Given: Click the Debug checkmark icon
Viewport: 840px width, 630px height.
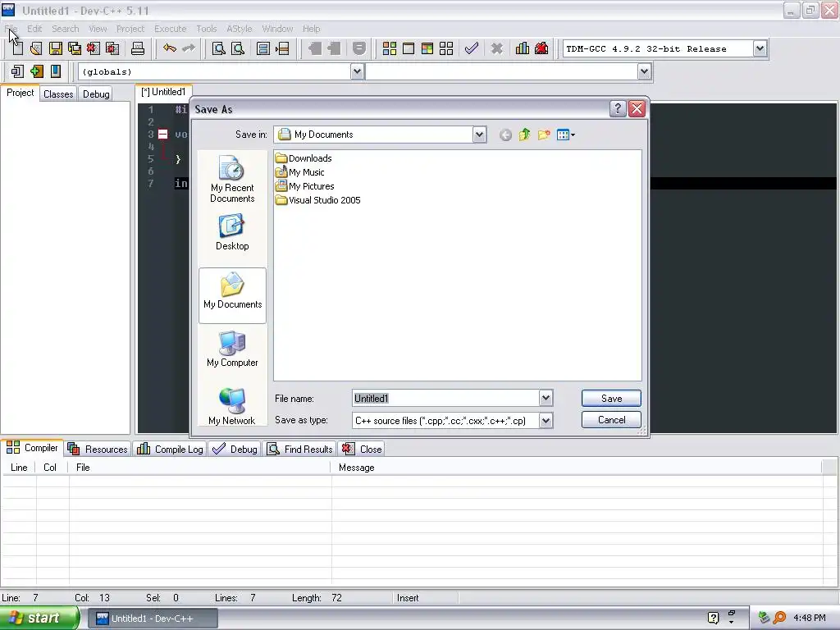Looking at the screenshot, I should coord(472,48).
